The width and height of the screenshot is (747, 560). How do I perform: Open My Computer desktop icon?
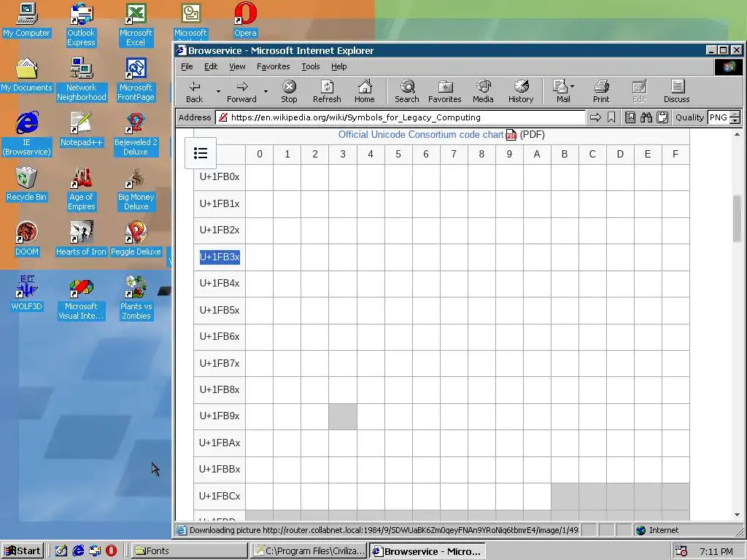(x=27, y=20)
